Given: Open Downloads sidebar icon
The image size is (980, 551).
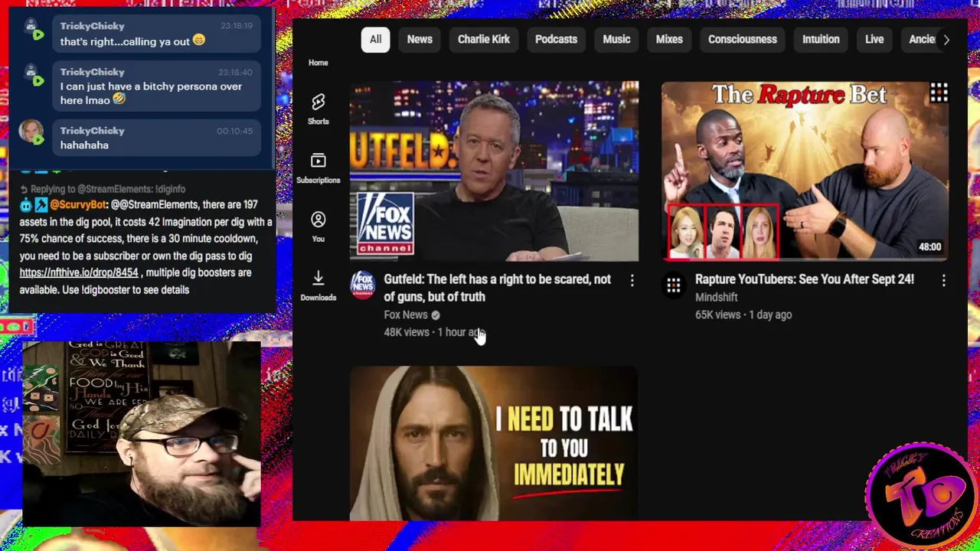Looking at the screenshot, I should (x=318, y=285).
